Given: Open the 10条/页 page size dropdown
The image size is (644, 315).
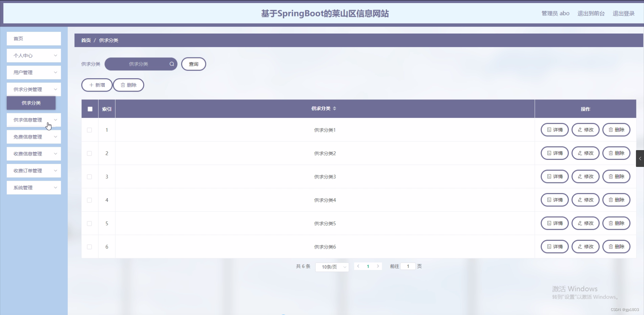Looking at the screenshot, I should tap(332, 267).
